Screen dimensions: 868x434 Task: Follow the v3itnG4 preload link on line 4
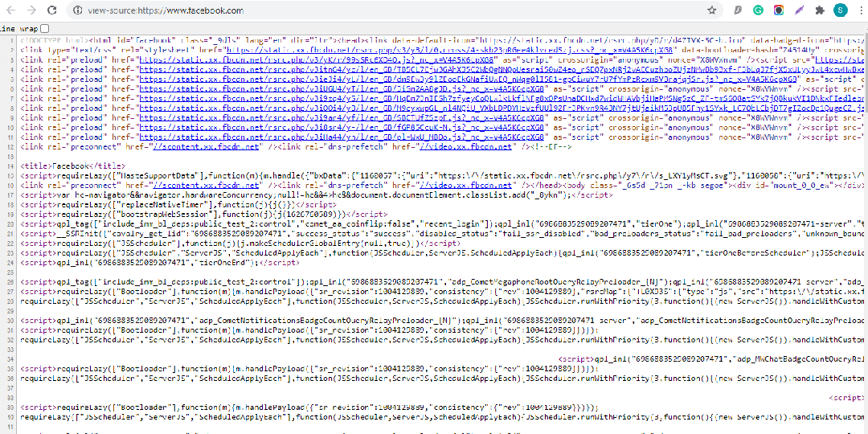[501, 70]
